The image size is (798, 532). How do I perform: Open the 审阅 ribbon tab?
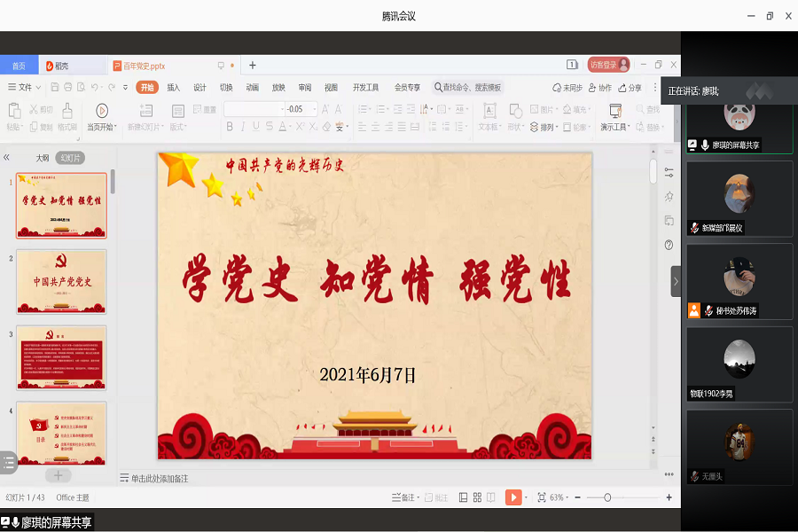click(305, 88)
